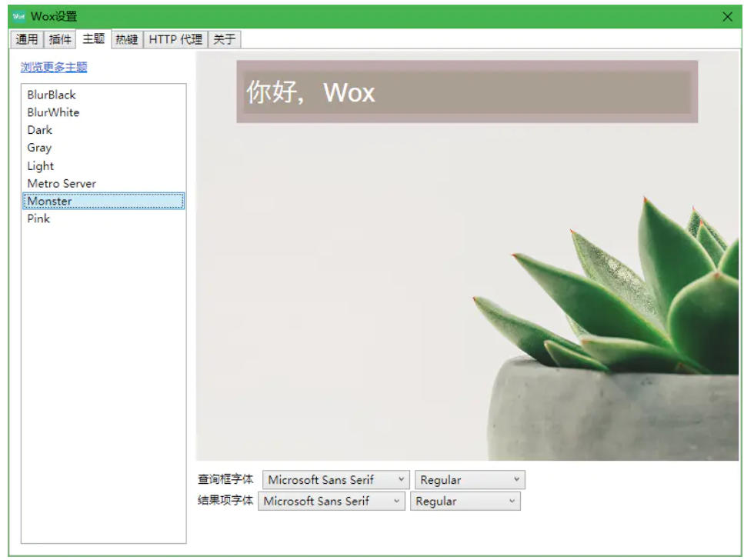Screen dimensions: 744x560
Task: Open the query font style Regular dropdown
Action: 469,478
